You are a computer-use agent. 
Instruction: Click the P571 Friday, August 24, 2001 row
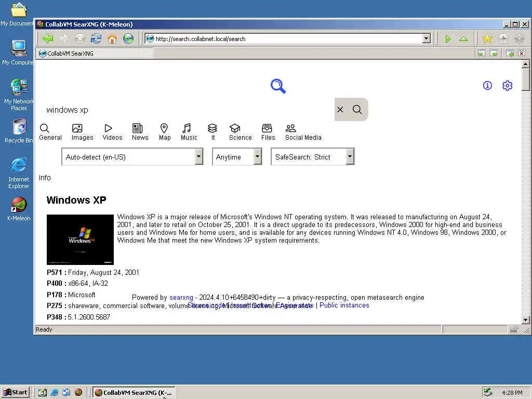(93, 272)
